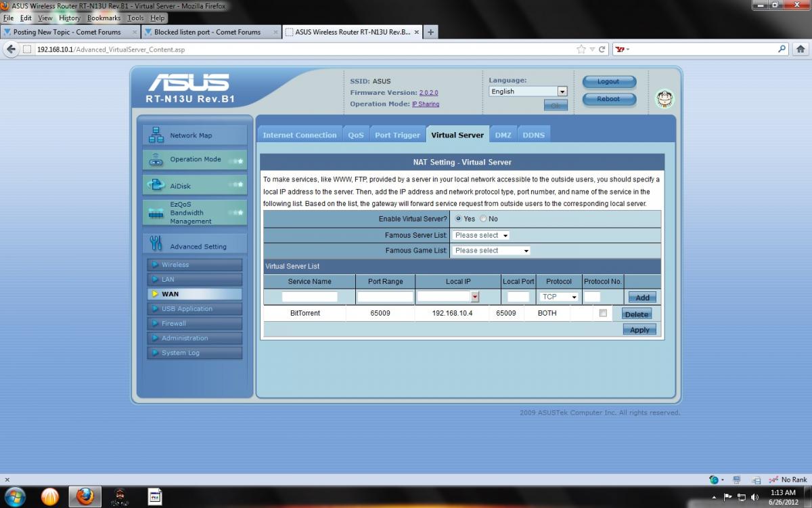Select No for Enable Virtual Server

[483, 219]
